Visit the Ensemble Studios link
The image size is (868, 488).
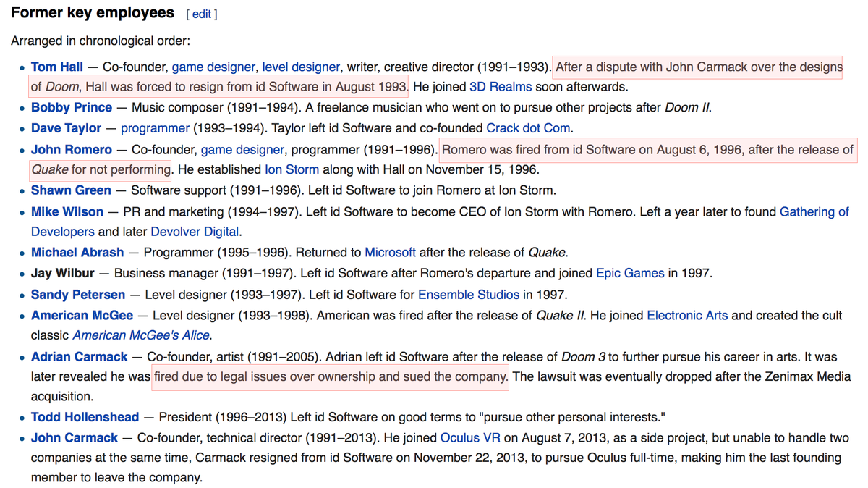pyautogui.click(x=469, y=295)
